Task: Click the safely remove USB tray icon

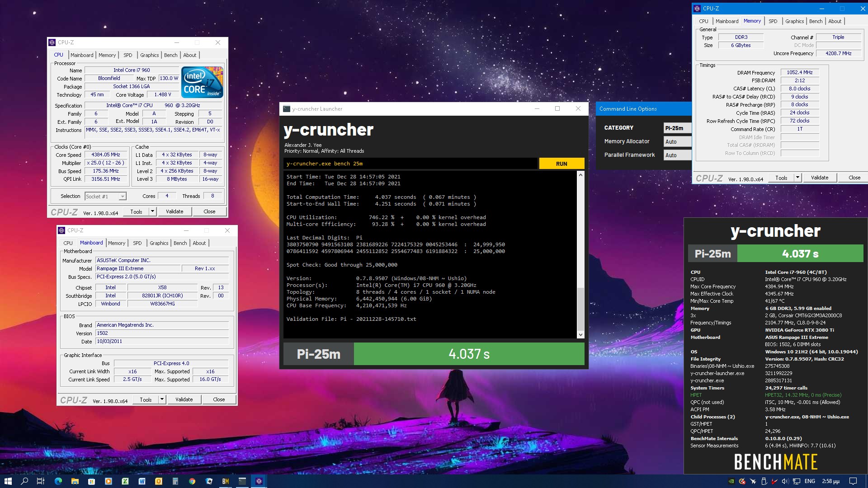Action: [x=764, y=481]
